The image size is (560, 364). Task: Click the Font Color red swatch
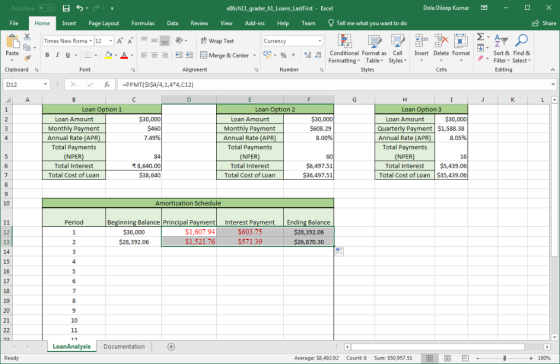point(124,55)
